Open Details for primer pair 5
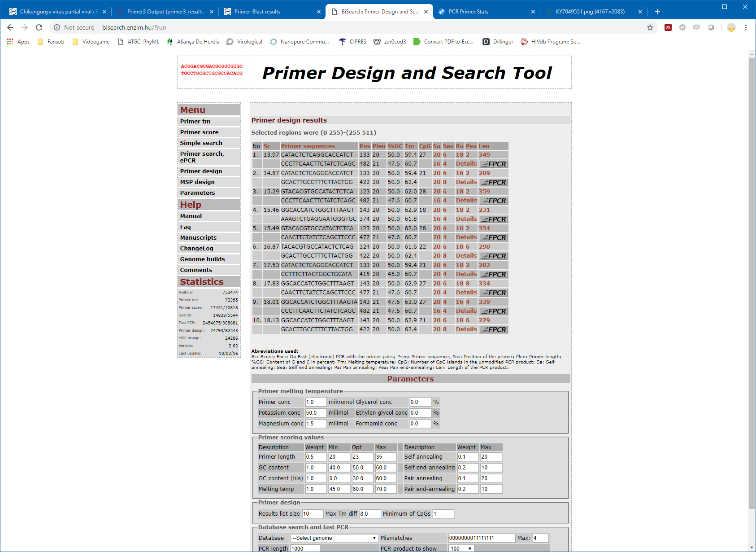The image size is (756, 552). (466, 237)
